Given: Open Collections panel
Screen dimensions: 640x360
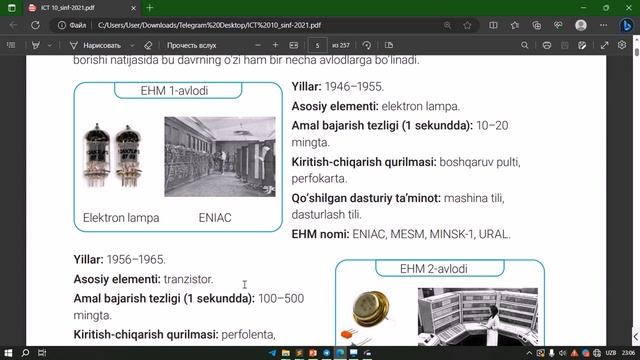Looking at the screenshot, I should [x=536, y=25].
